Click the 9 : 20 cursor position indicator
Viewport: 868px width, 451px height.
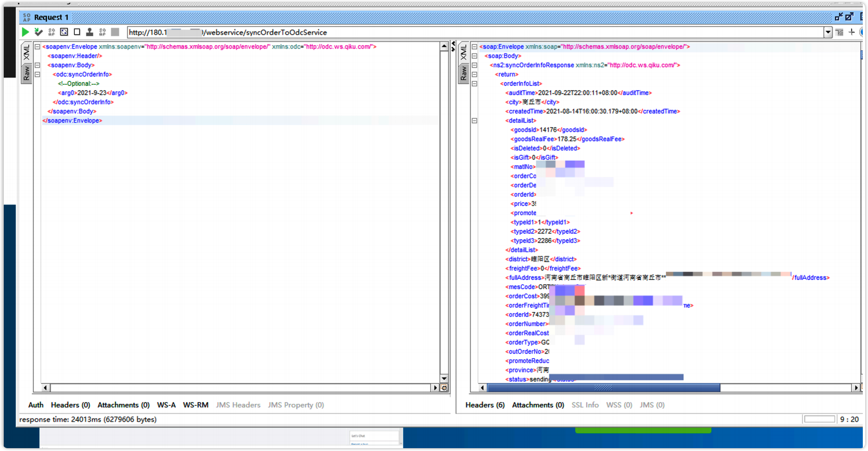pyautogui.click(x=849, y=419)
